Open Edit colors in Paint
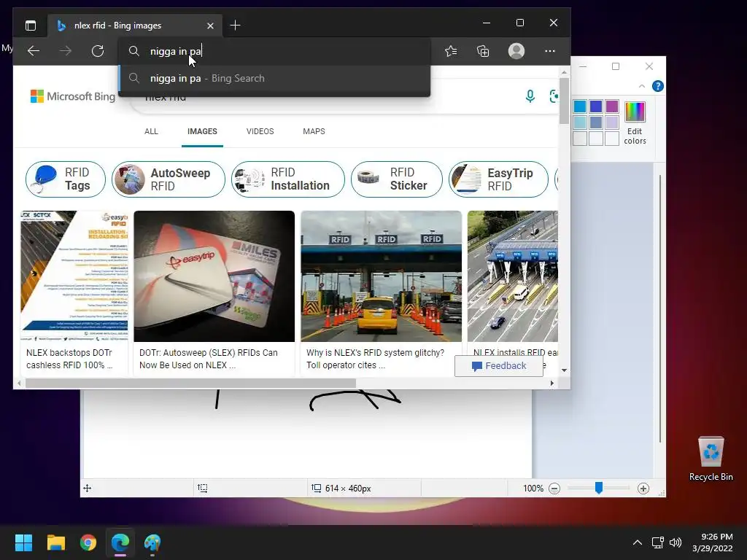The height and width of the screenshot is (560, 747). click(x=635, y=122)
